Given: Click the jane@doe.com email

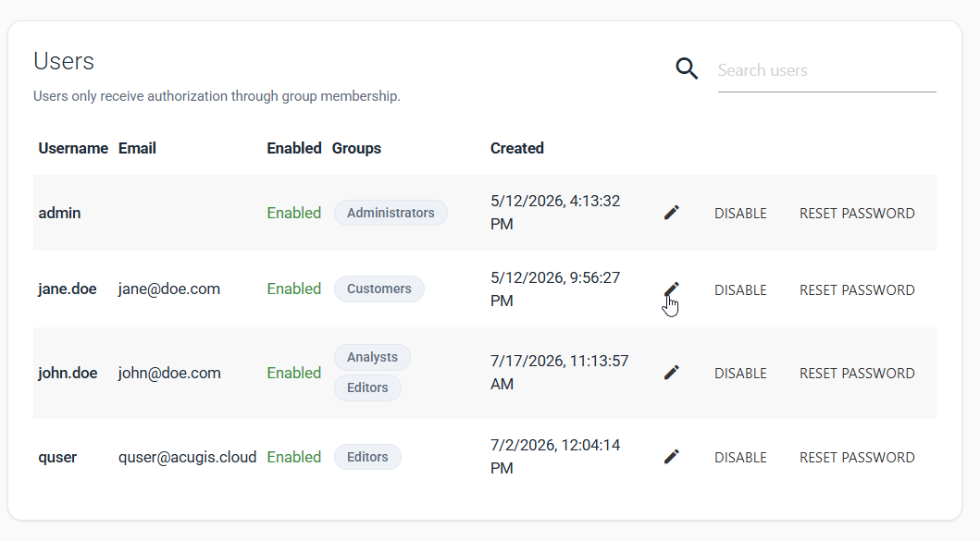Looking at the screenshot, I should click(169, 289).
